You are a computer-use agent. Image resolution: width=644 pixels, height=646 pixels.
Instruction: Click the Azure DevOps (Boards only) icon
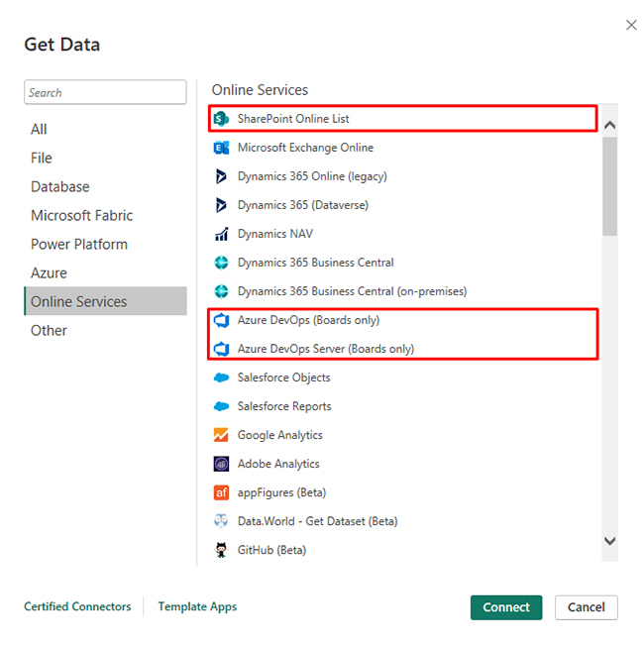click(221, 320)
